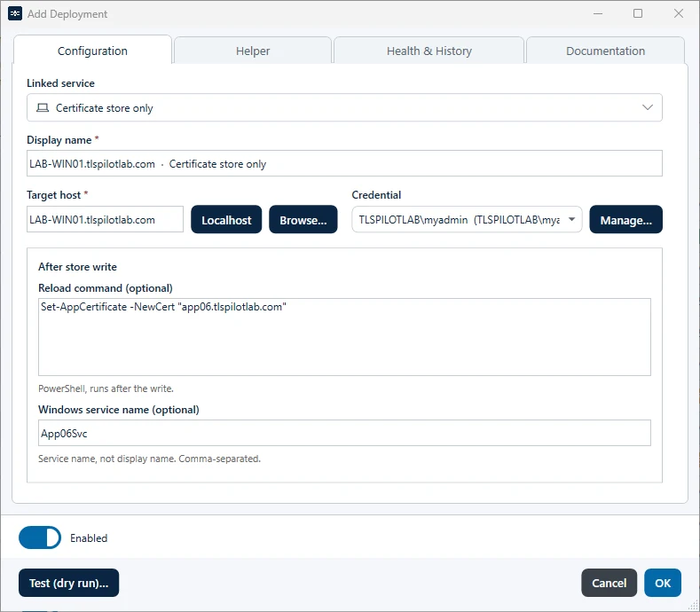Screen dimensions: 700x612
Task: Open the Health & History tab
Action: [x=429, y=51]
